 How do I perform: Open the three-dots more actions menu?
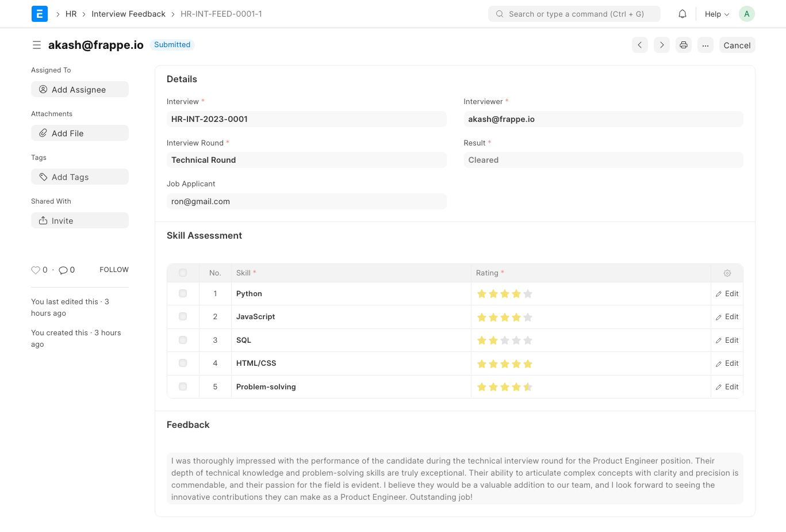pyautogui.click(x=706, y=45)
